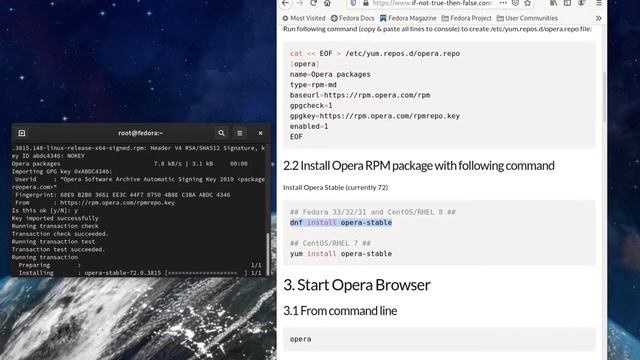Show more bookmarks chevron
This screenshot has width=640, height=360.
[x=598, y=18]
